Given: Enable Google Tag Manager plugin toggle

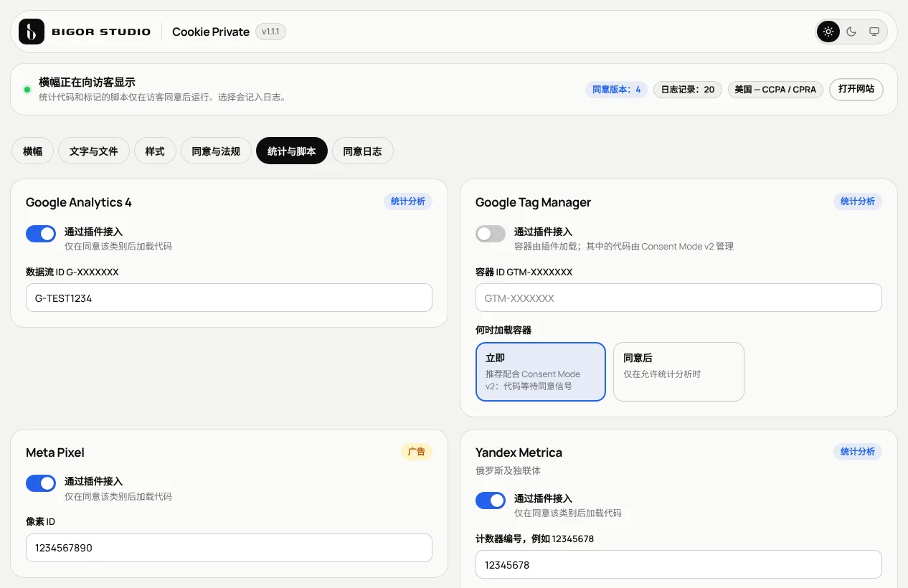Looking at the screenshot, I should (x=491, y=234).
